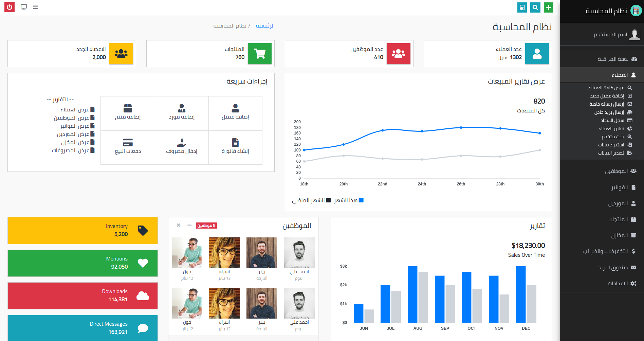Click the red عدد الموظفين group icon
Viewport: 644px width, 341px height.
[399, 54]
